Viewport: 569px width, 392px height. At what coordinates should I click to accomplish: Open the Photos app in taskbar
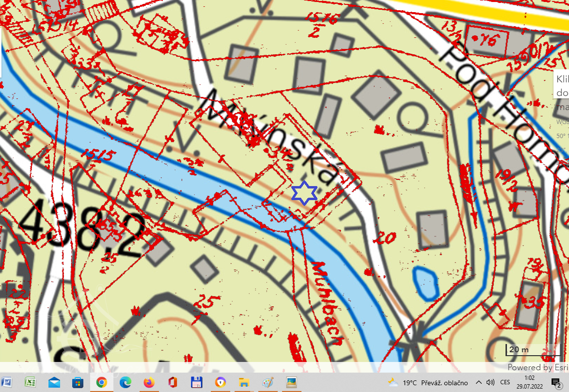point(291,382)
